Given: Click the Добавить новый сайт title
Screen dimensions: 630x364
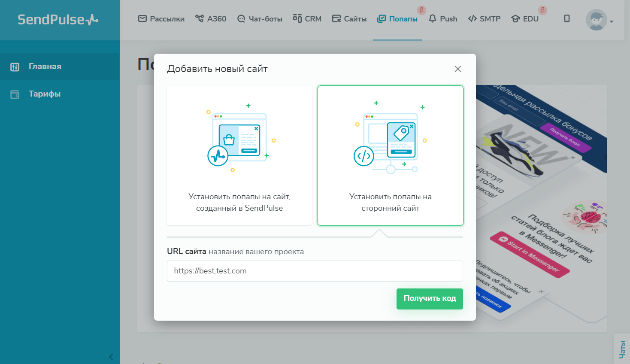Looking at the screenshot, I should pos(217,69).
